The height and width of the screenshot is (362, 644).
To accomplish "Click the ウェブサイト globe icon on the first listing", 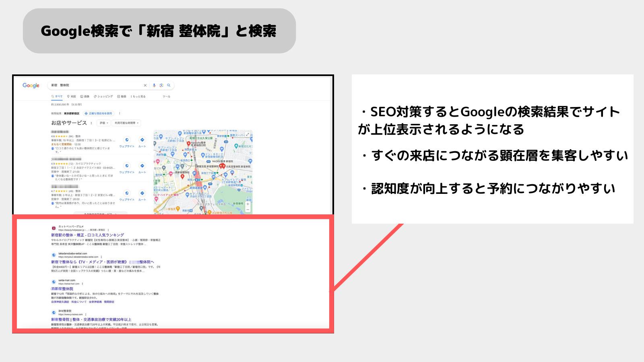I will click(x=127, y=140).
